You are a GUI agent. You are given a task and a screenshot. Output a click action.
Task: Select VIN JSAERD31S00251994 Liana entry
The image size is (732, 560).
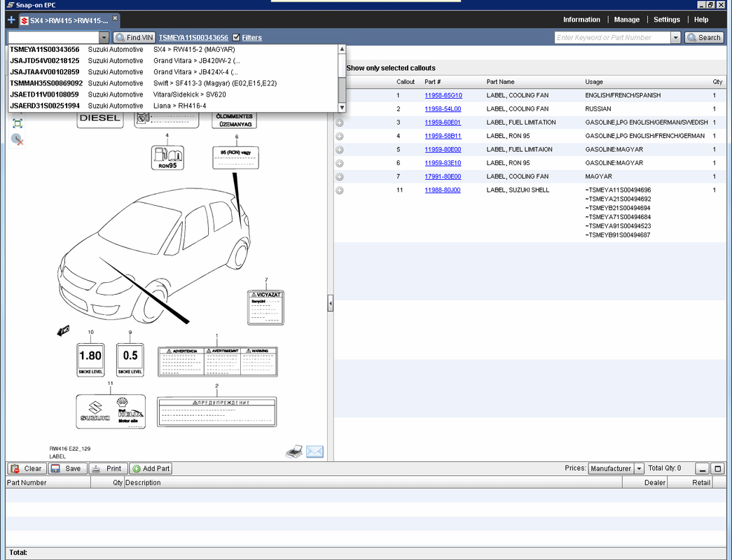[x=173, y=106]
